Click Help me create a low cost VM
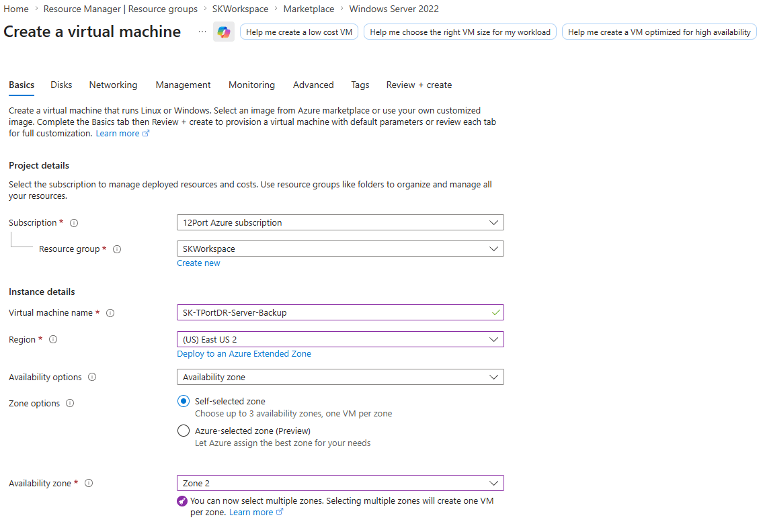 [299, 32]
